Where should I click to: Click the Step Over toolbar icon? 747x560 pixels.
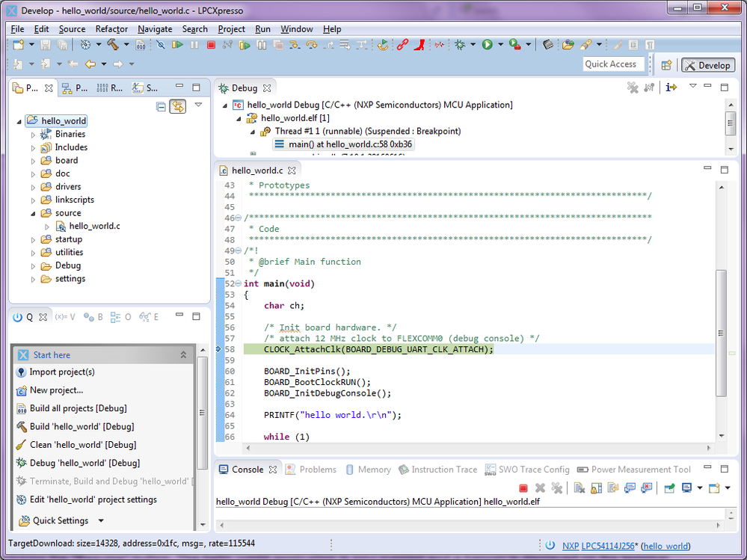tap(312, 45)
